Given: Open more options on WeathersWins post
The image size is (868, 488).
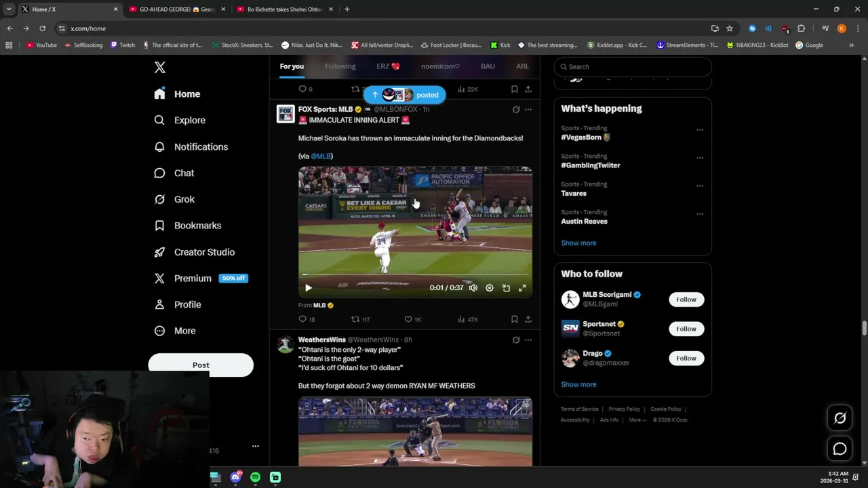Looking at the screenshot, I should click(x=528, y=340).
